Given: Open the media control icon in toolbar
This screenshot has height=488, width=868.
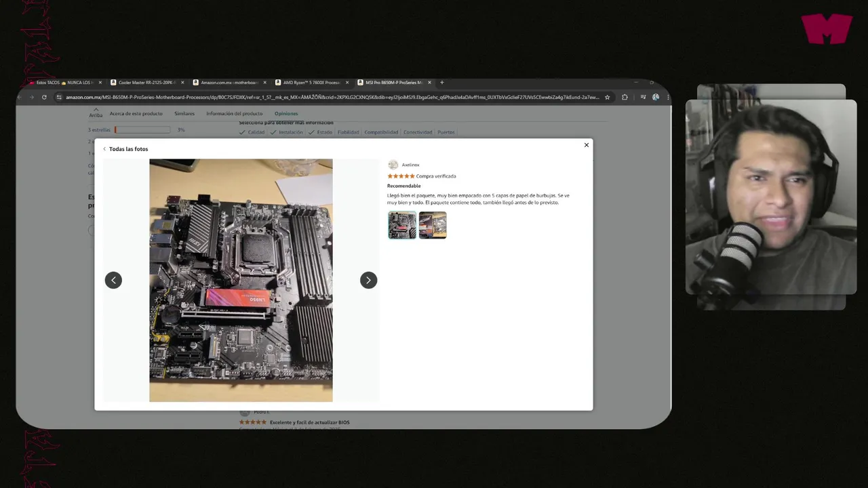Looking at the screenshot, I should pos(643,97).
